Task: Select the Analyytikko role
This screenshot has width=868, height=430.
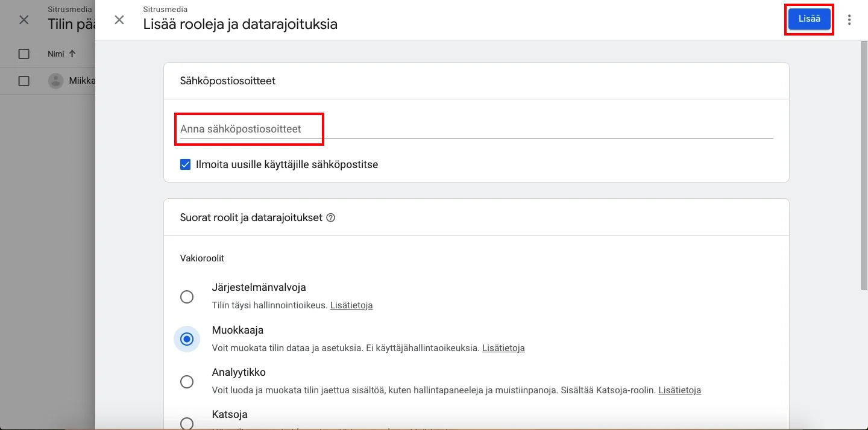Action: 187,382
